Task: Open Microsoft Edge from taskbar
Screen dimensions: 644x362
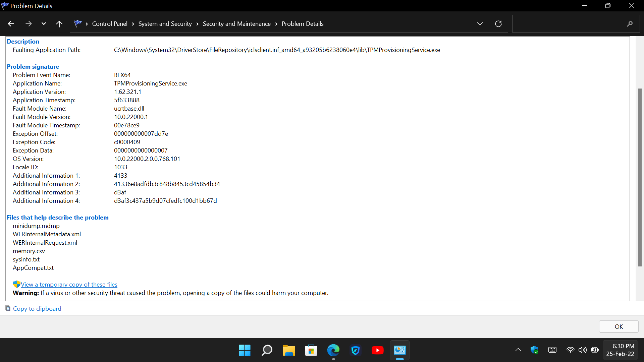Action: pyautogui.click(x=333, y=350)
